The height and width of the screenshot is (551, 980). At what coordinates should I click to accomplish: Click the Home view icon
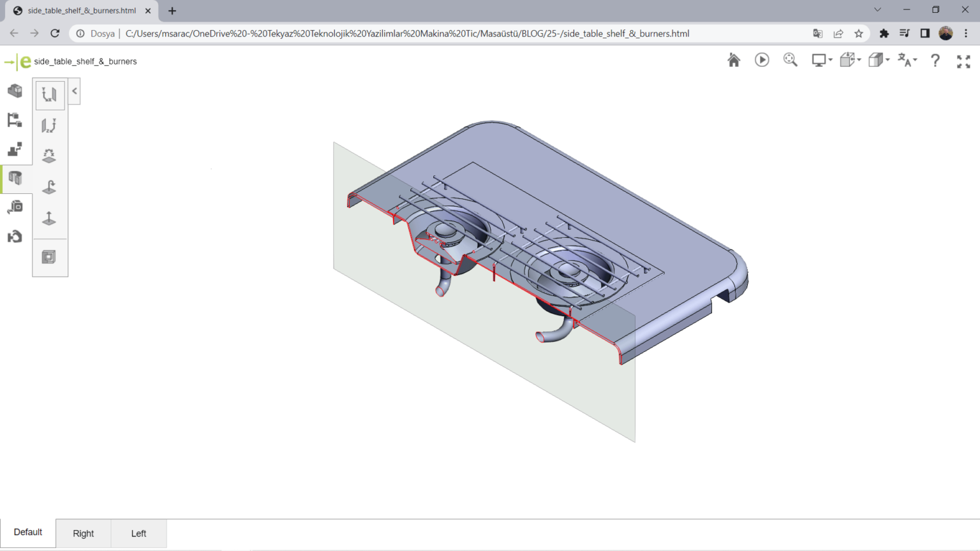tap(734, 60)
